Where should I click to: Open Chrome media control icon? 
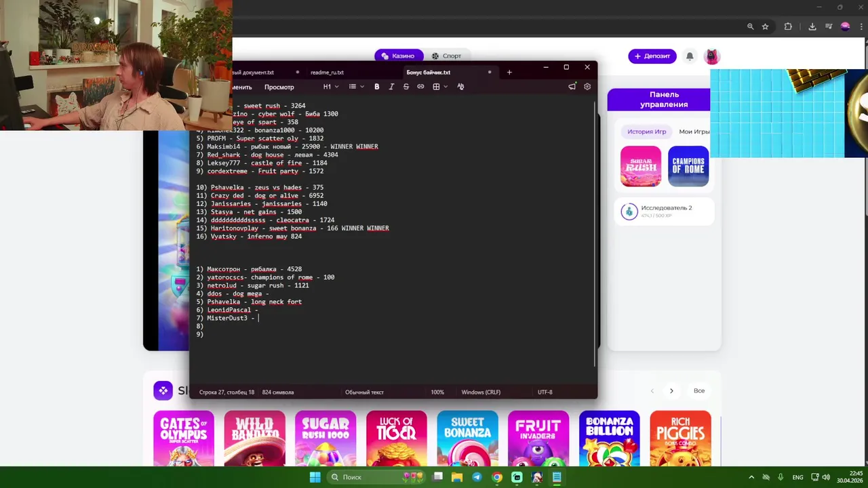tap(829, 26)
